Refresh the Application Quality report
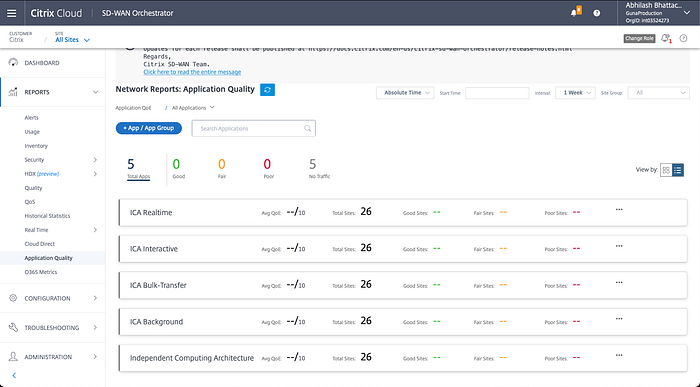Image resolution: width=700 pixels, height=387 pixels. 267,90
